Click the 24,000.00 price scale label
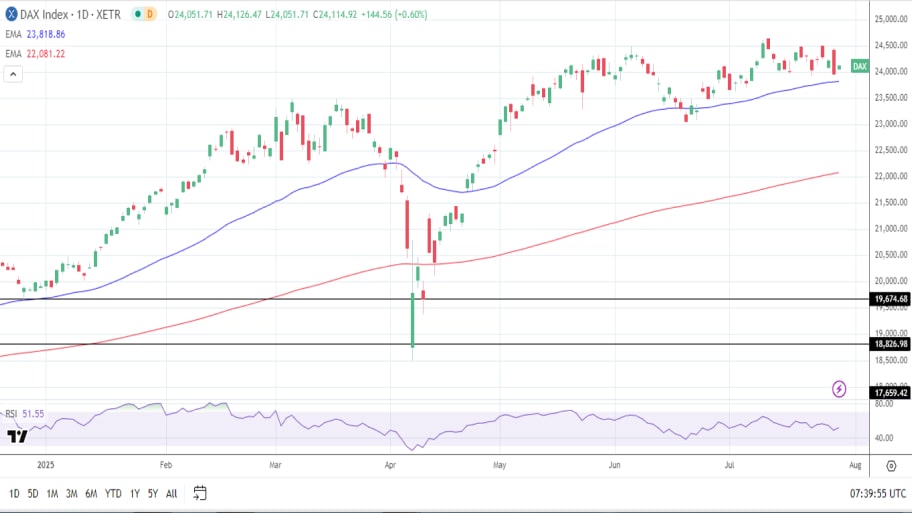 click(x=890, y=72)
